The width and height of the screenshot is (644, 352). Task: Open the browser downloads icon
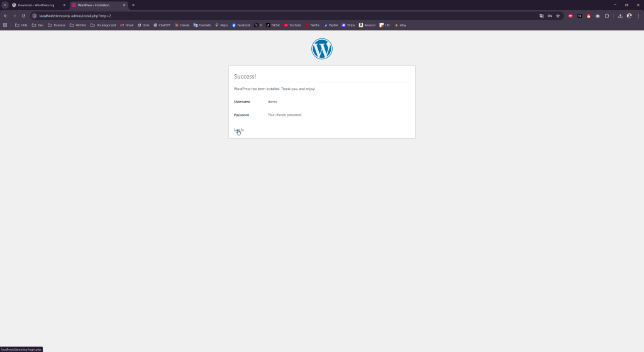tap(620, 16)
